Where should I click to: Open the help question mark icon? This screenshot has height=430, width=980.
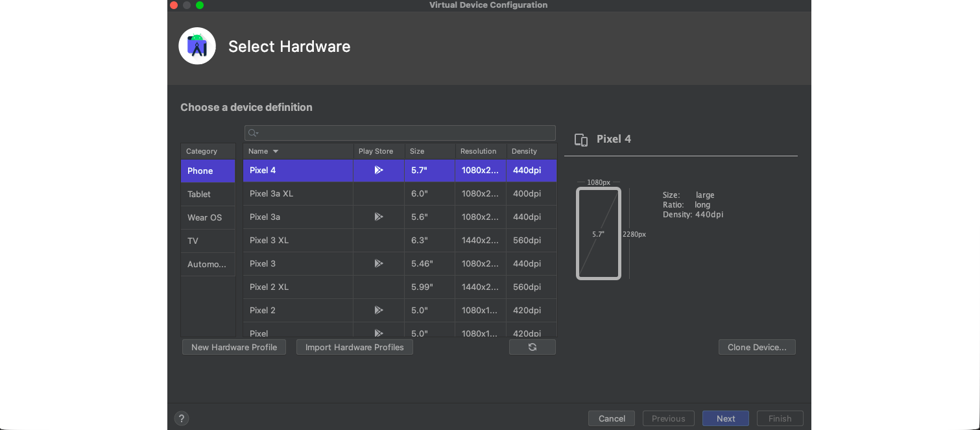click(182, 418)
